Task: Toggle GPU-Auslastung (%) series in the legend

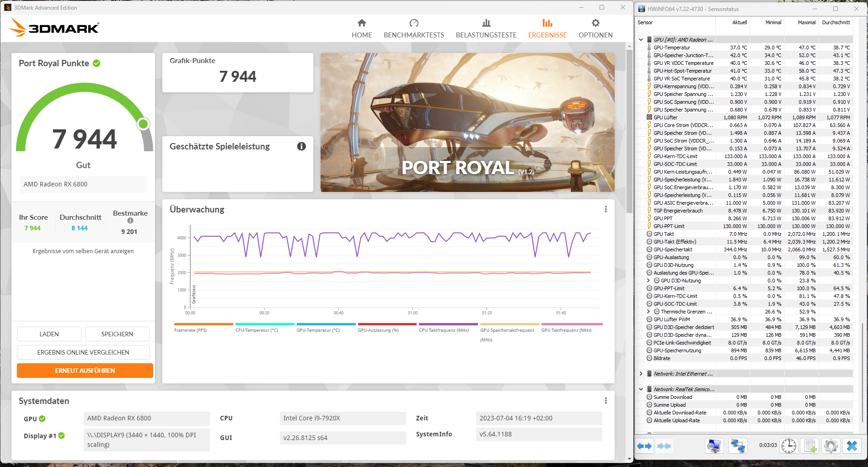Action: pos(387,328)
